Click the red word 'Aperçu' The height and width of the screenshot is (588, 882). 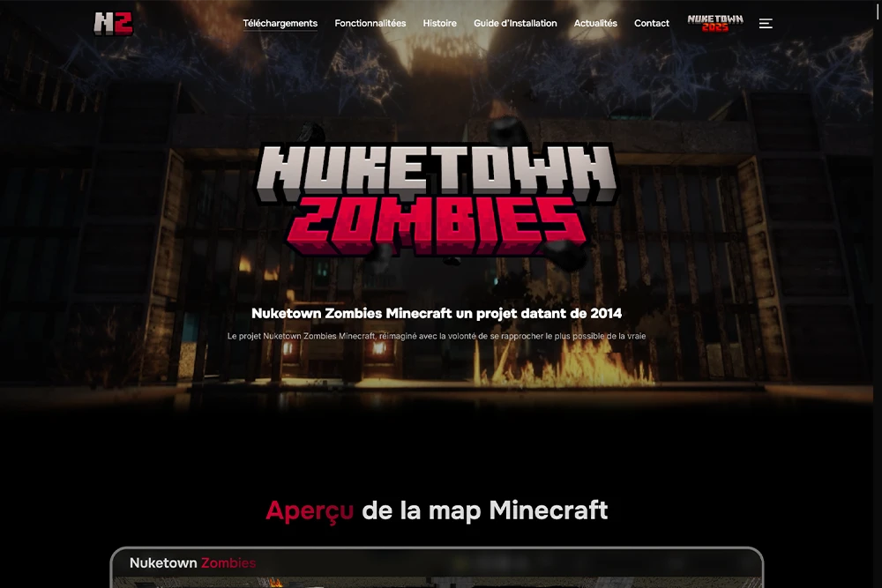[x=310, y=510]
